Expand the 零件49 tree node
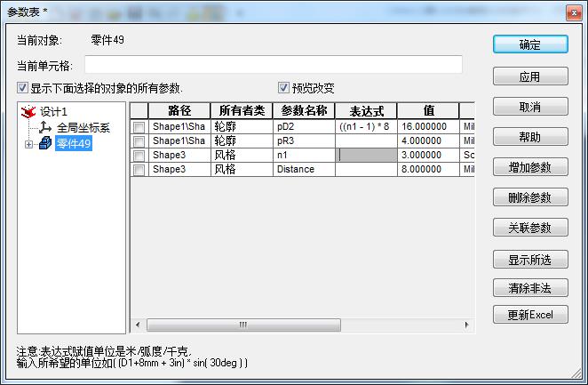Viewport: 588px width, 385px height. 28,144
